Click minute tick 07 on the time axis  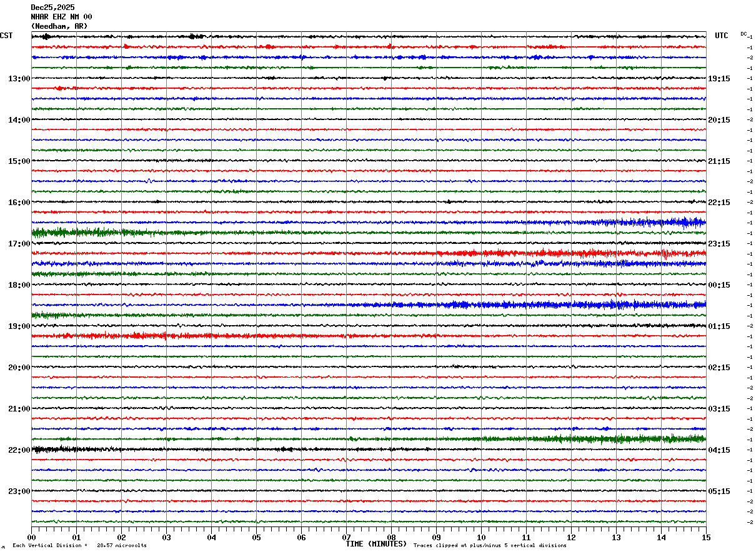point(346,537)
